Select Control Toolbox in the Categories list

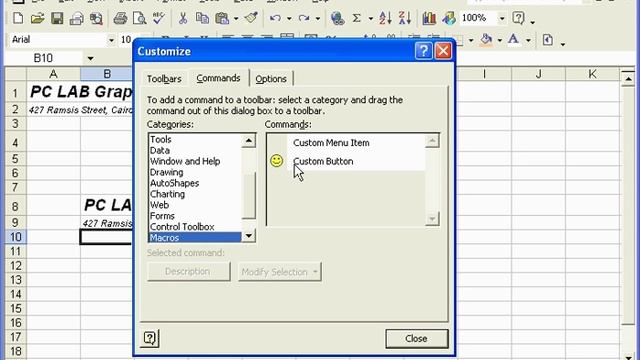coord(195,227)
